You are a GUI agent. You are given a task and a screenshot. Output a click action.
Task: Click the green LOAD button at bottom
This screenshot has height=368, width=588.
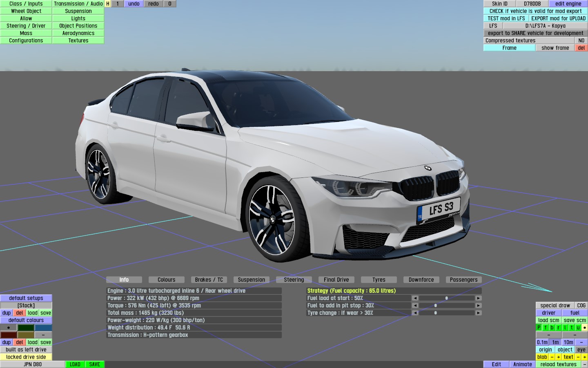click(75, 364)
